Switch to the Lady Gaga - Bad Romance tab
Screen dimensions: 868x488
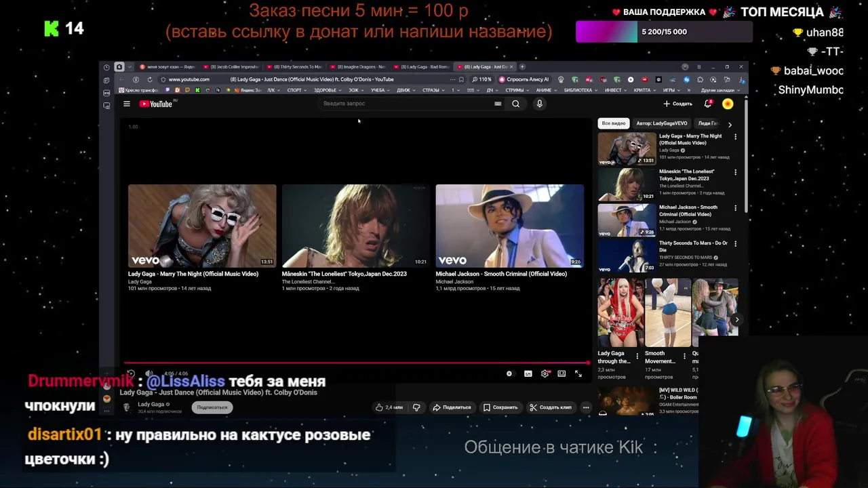[x=422, y=67]
